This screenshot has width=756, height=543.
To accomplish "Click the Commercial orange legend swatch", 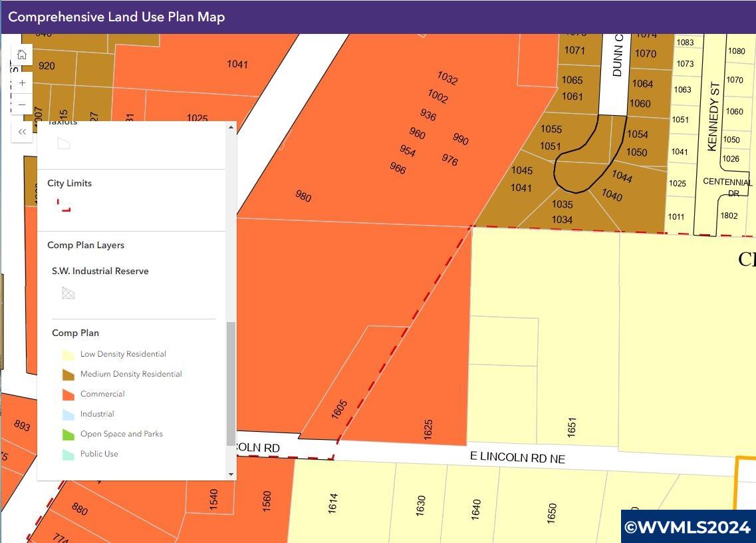I will (x=68, y=395).
